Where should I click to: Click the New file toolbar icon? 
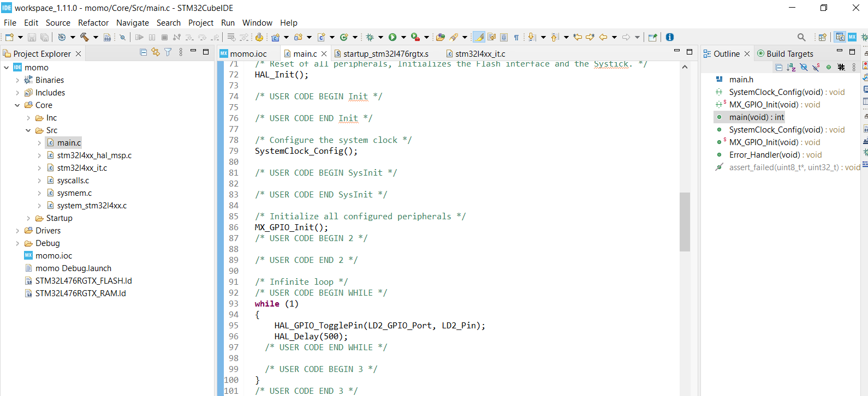click(9, 37)
